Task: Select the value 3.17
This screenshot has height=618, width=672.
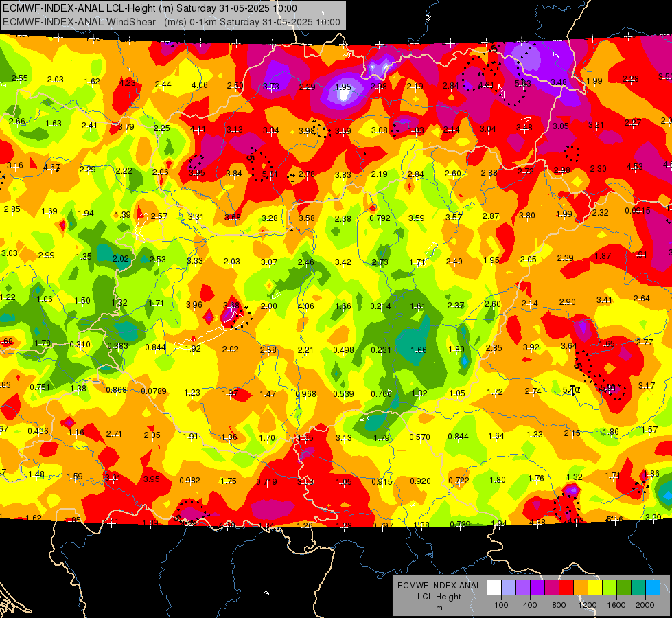Action: pos(647,386)
